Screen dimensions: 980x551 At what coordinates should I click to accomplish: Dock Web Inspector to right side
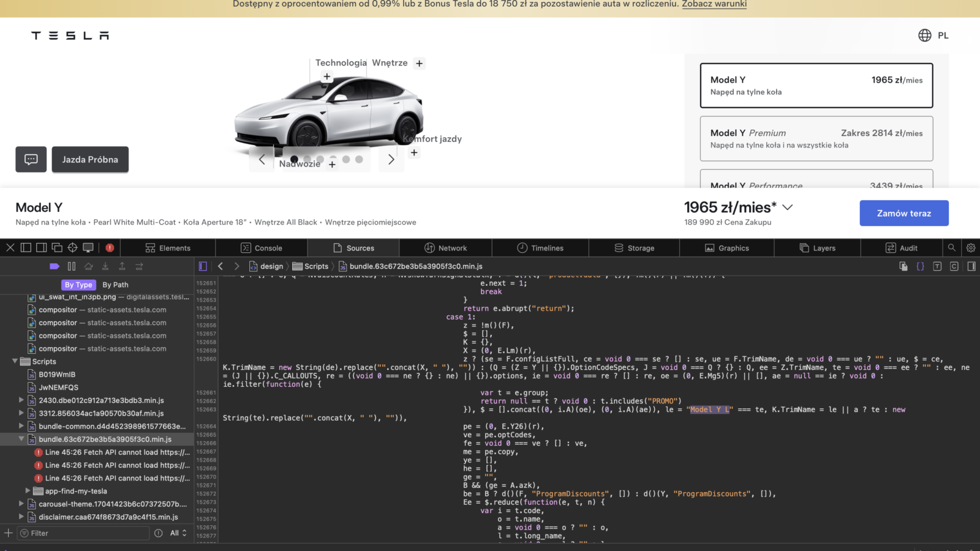[42, 248]
